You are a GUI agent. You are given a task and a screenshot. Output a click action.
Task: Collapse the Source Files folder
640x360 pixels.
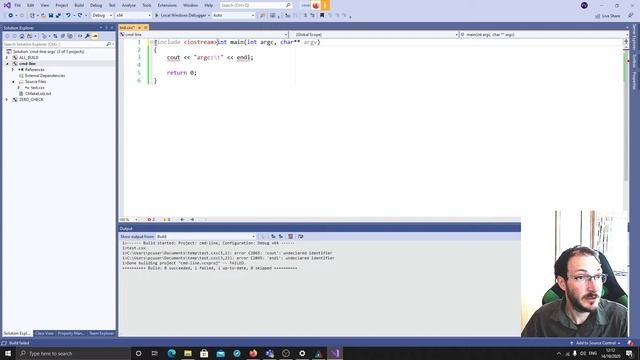(13, 82)
